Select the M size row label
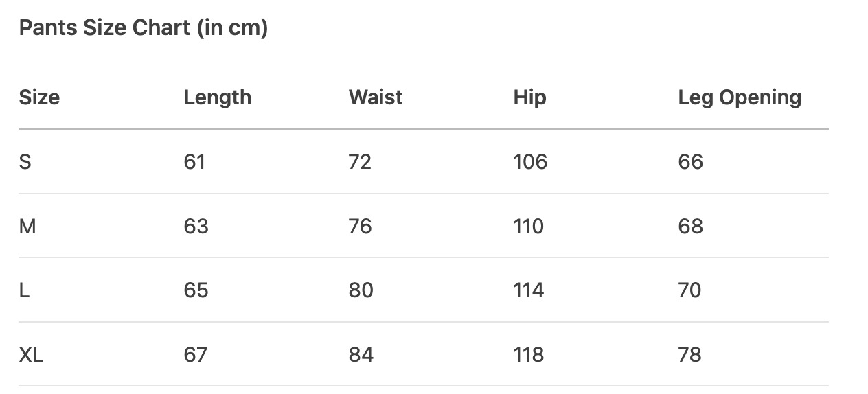 coord(27,227)
